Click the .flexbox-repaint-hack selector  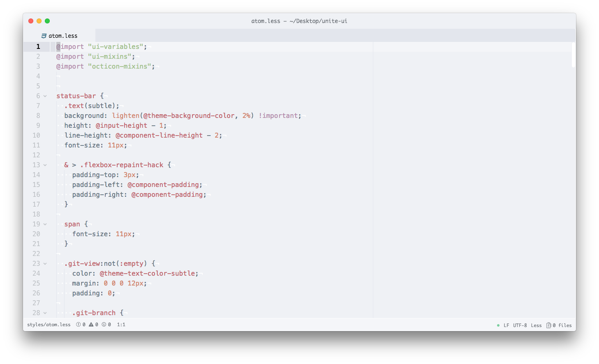[122, 165]
